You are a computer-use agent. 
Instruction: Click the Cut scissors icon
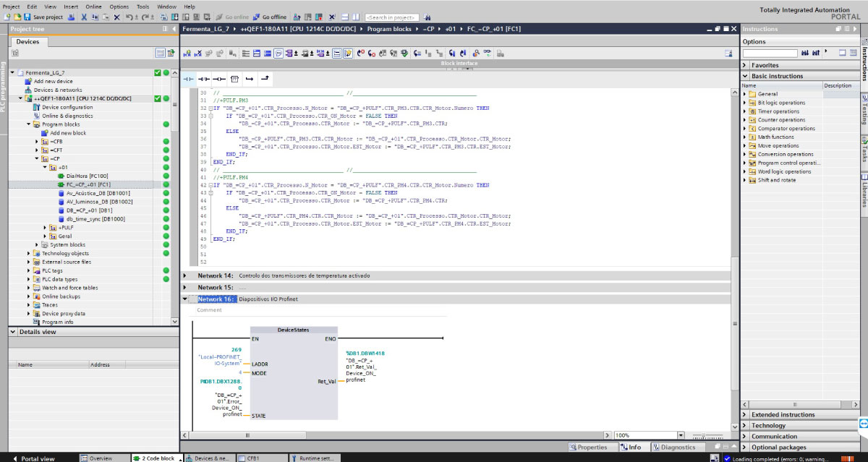84,17
